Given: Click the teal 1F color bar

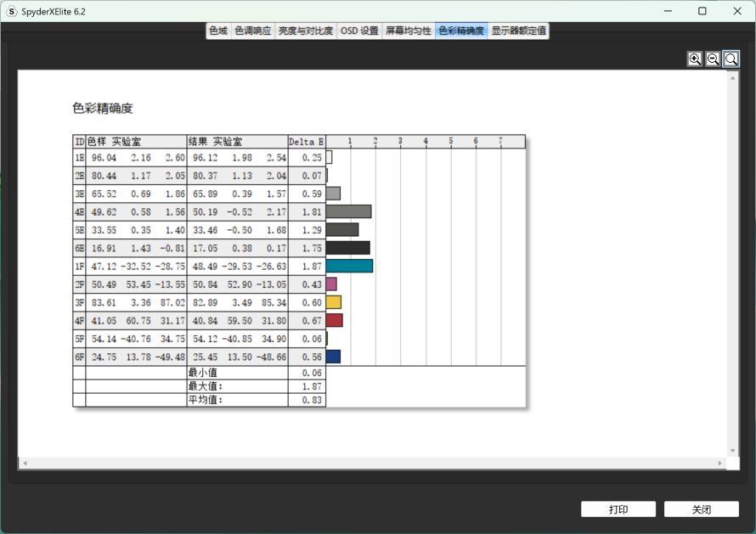Looking at the screenshot, I should point(350,266).
